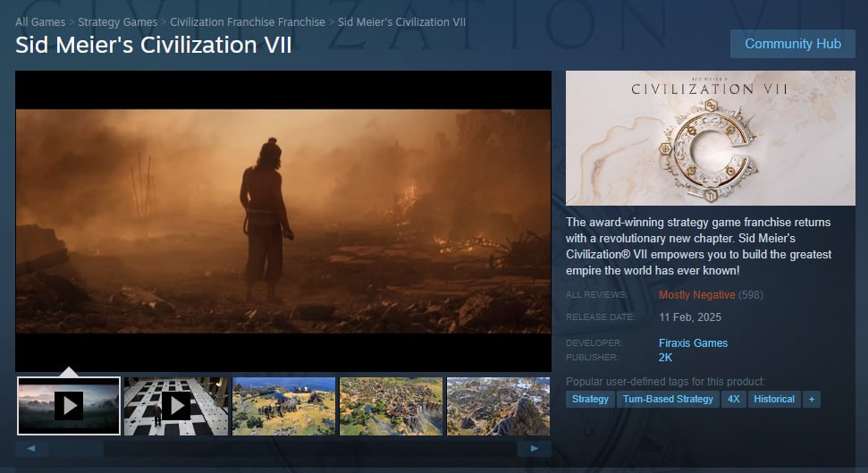Screen dimensions: 868x473
Task: Select the Turn-Based Strategy tag
Action: [x=668, y=399]
